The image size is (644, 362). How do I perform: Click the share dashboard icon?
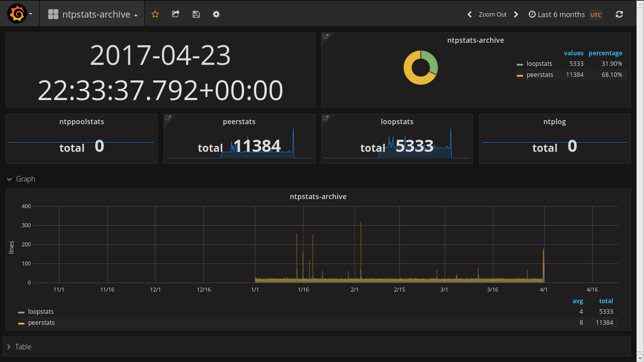coord(176,14)
